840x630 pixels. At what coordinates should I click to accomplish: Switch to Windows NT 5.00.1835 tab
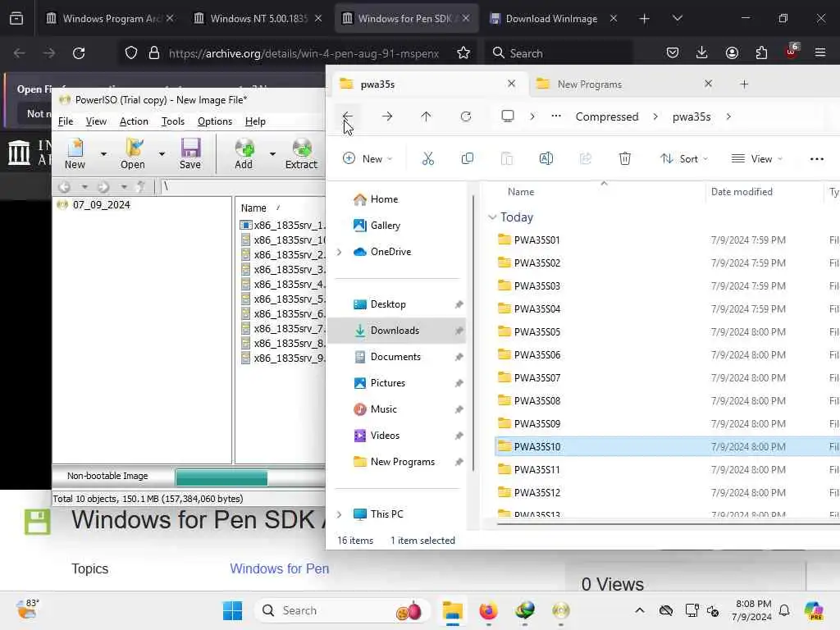click(258, 19)
